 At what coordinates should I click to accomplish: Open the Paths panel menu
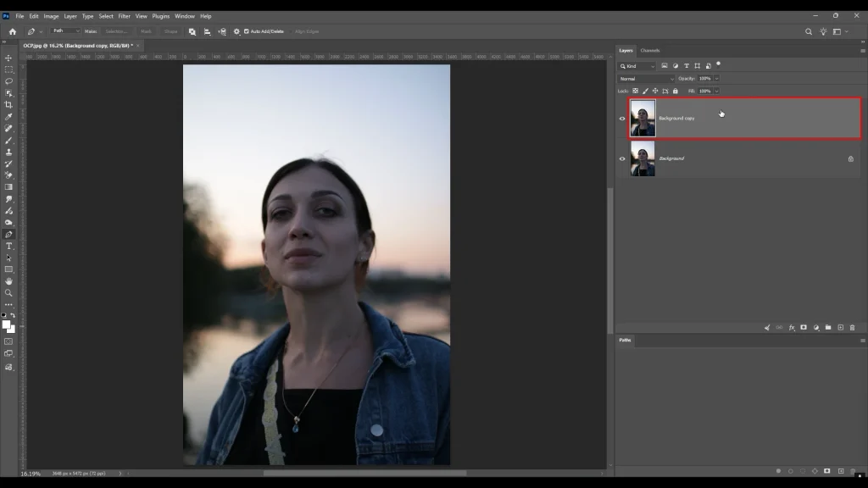pos(862,341)
